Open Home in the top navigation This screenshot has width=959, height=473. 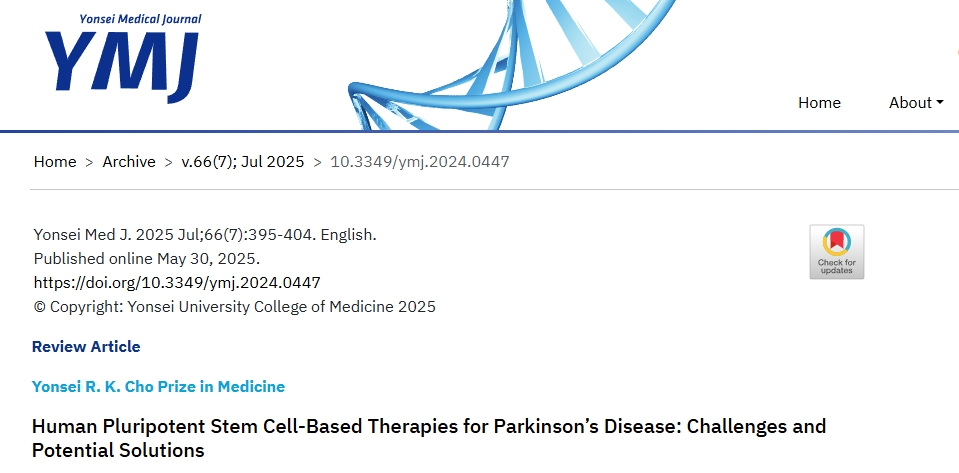click(x=819, y=103)
